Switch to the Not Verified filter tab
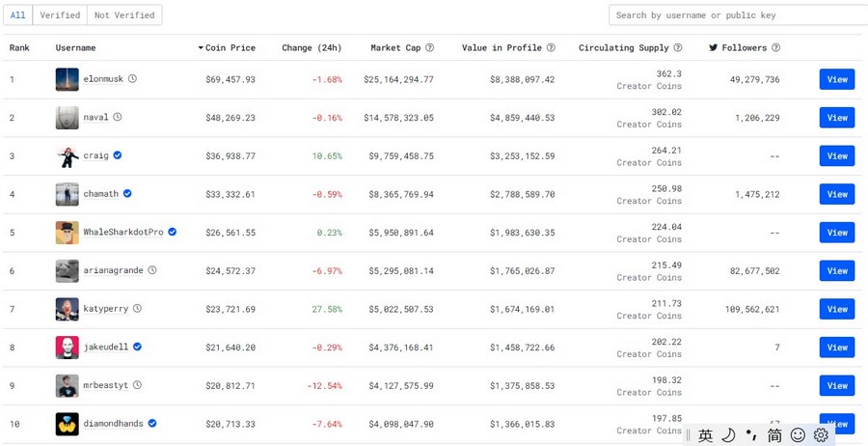The image size is (868, 446). pyautogui.click(x=123, y=15)
